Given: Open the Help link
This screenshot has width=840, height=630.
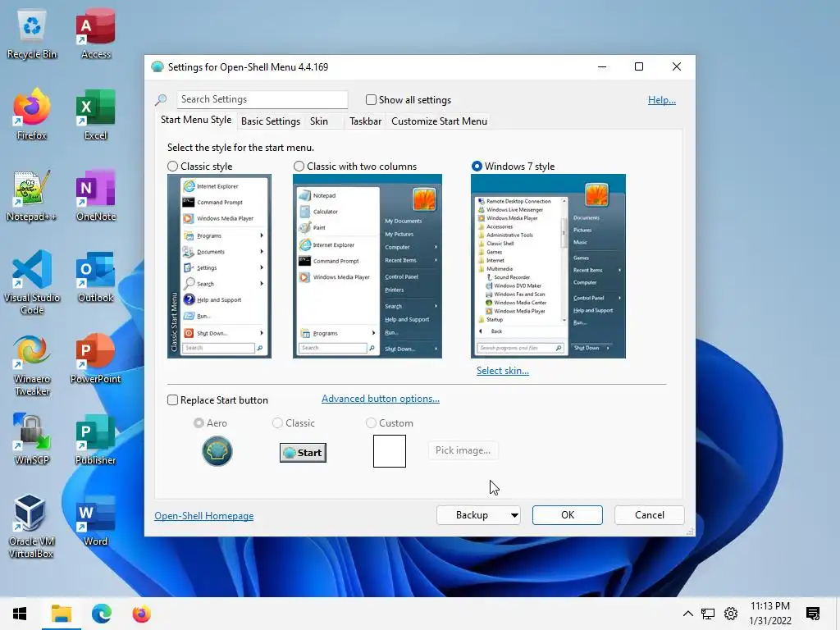Looking at the screenshot, I should [x=662, y=100].
